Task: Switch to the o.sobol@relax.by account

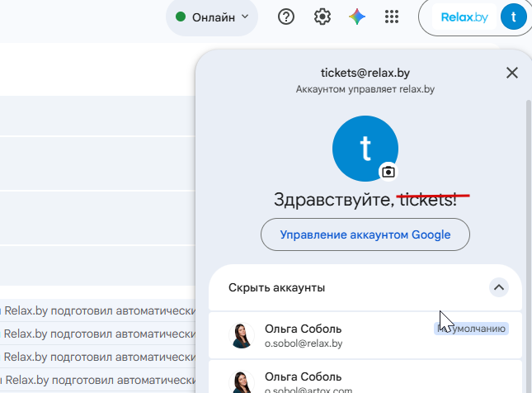Action: click(x=365, y=335)
